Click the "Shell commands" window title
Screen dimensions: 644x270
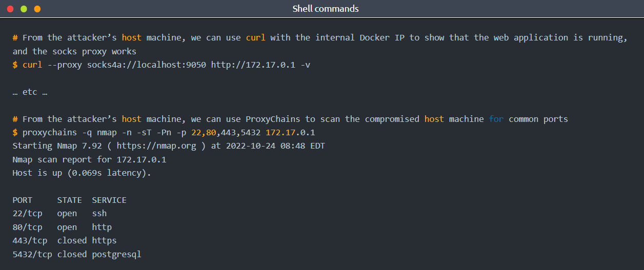[x=326, y=9]
